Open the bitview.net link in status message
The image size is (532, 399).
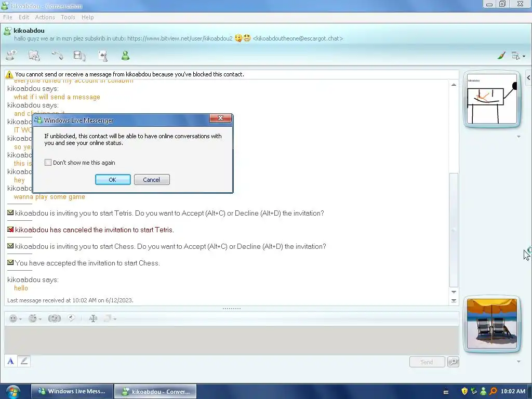click(180, 38)
